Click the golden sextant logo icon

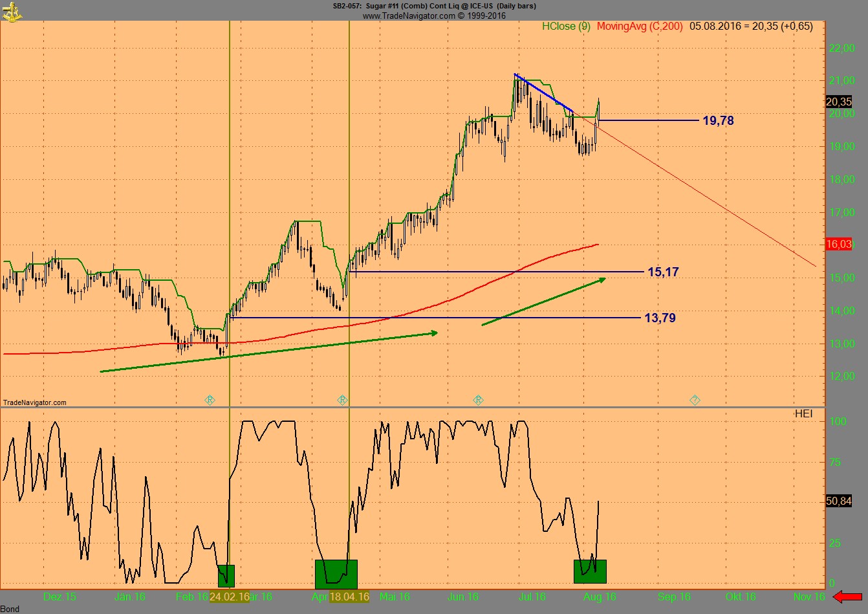tap(11, 12)
